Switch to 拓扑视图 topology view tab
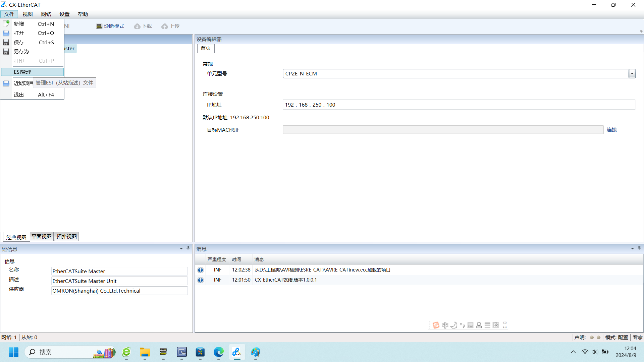Image resolution: width=644 pixels, height=362 pixels. tap(66, 236)
